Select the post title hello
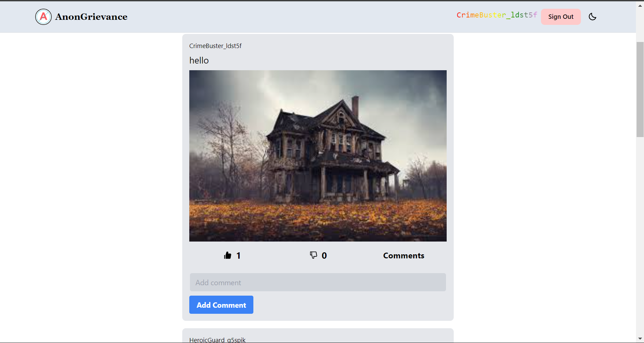 pos(199,60)
